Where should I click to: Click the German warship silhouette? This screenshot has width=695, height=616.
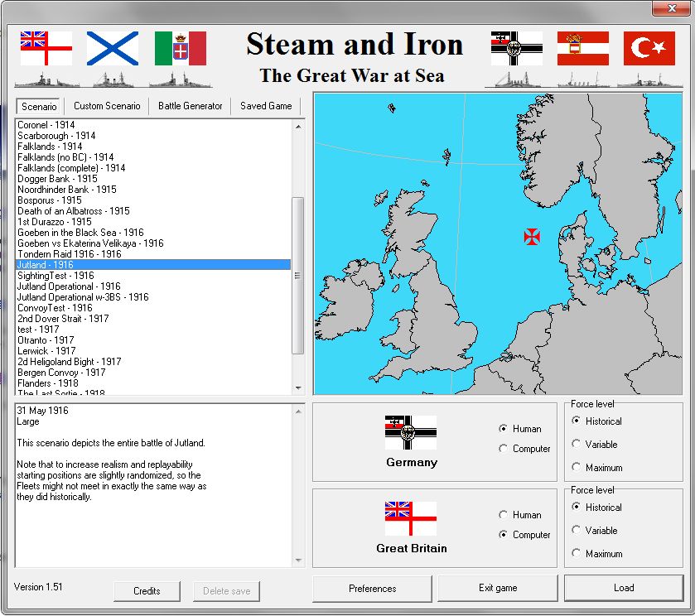(514, 80)
